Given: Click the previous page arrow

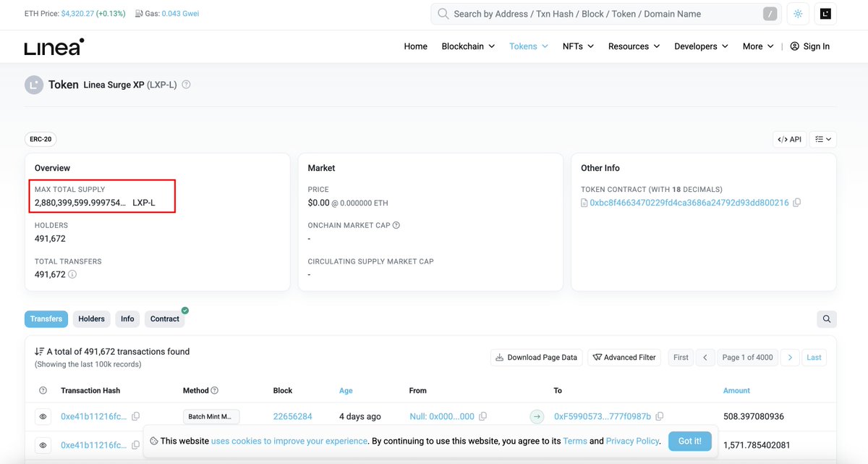Looking at the screenshot, I should [x=706, y=357].
